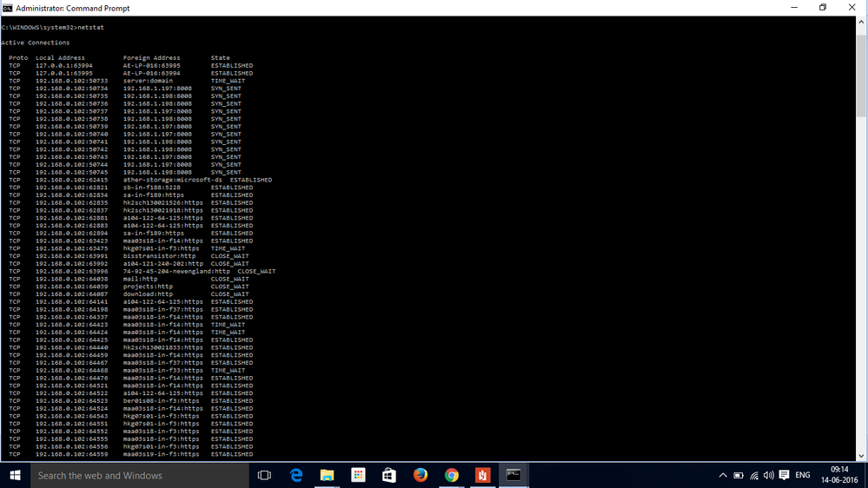Image resolution: width=868 pixels, height=488 pixels.
Task: Click foreign address ber01s08-in-f3:https
Action: pos(161,401)
